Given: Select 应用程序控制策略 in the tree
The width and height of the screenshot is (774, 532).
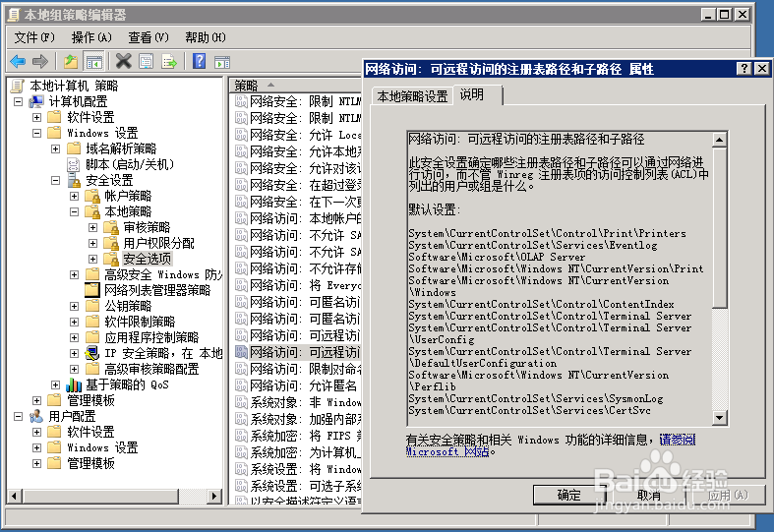Looking at the screenshot, I should click(x=151, y=337).
